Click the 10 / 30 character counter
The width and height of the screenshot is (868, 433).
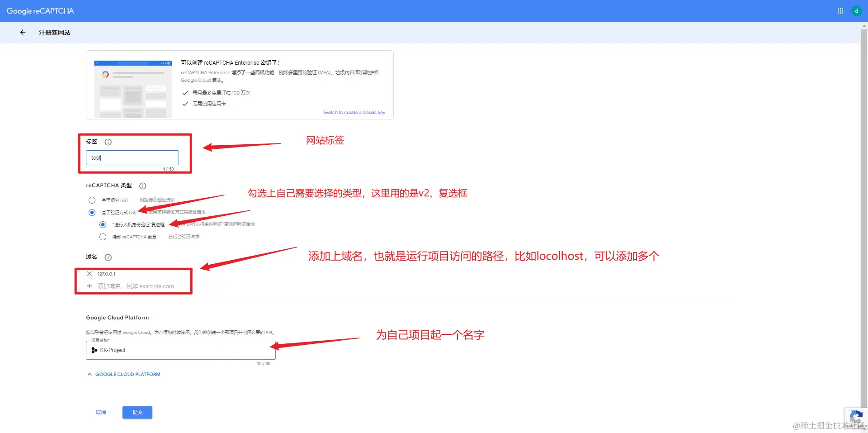coord(264,364)
